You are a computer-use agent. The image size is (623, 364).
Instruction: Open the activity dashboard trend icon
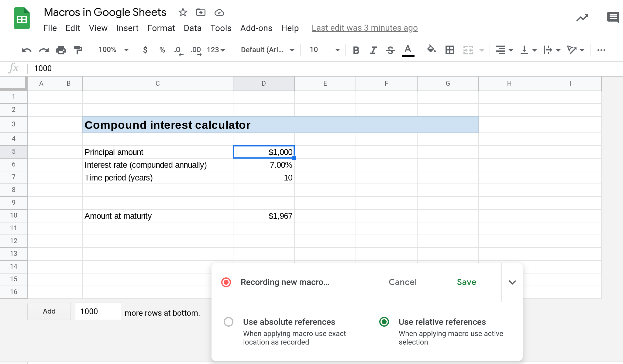click(582, 18)
